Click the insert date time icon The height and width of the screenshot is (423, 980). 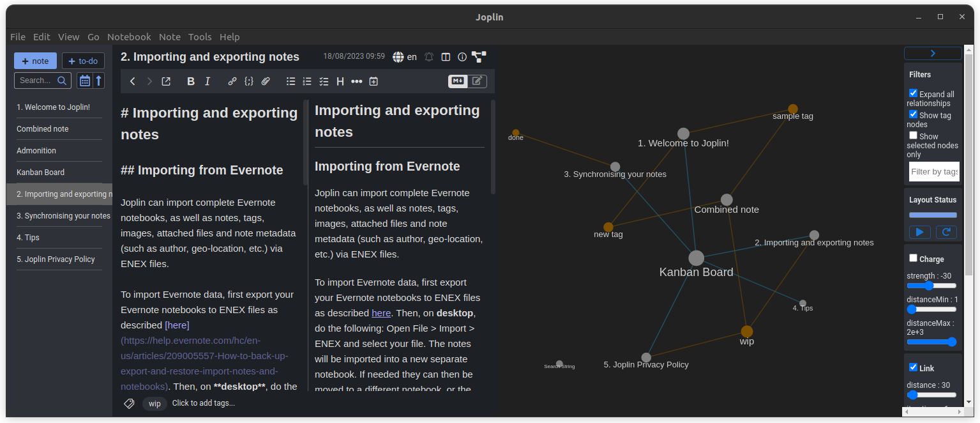tap(373, 81)
